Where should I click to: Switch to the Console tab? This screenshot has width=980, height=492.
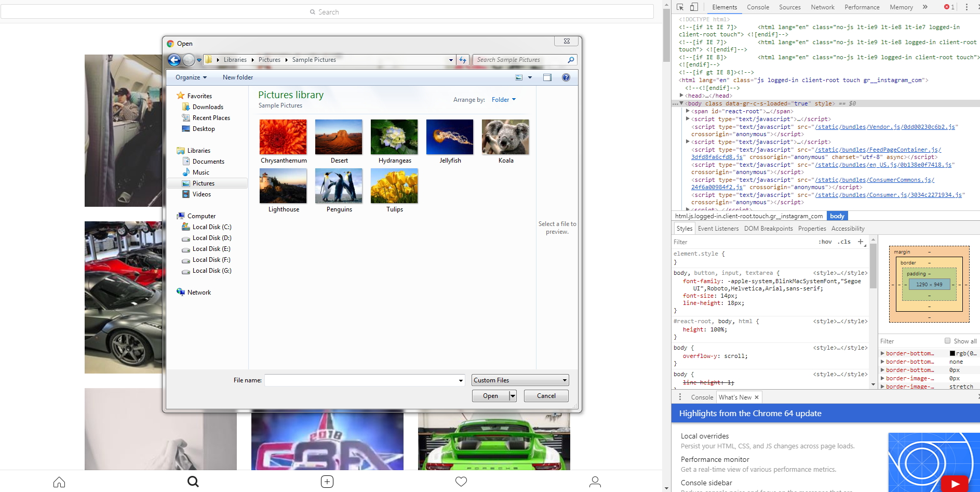pos(758,7)
